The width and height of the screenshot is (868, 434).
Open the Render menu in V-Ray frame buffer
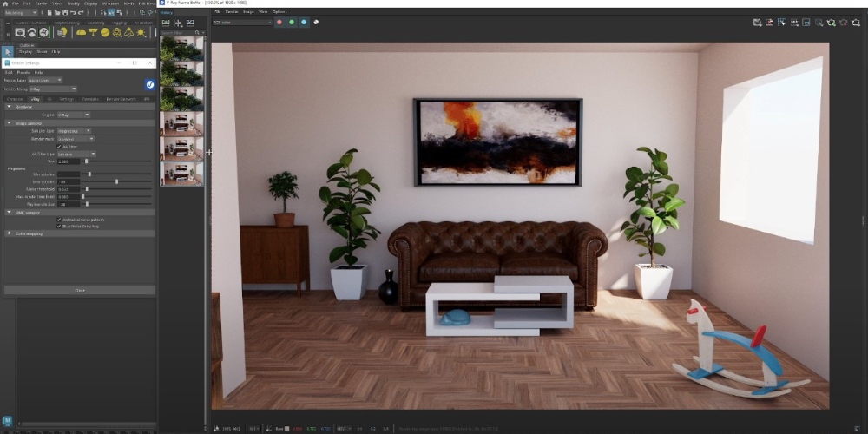[232, 11]
